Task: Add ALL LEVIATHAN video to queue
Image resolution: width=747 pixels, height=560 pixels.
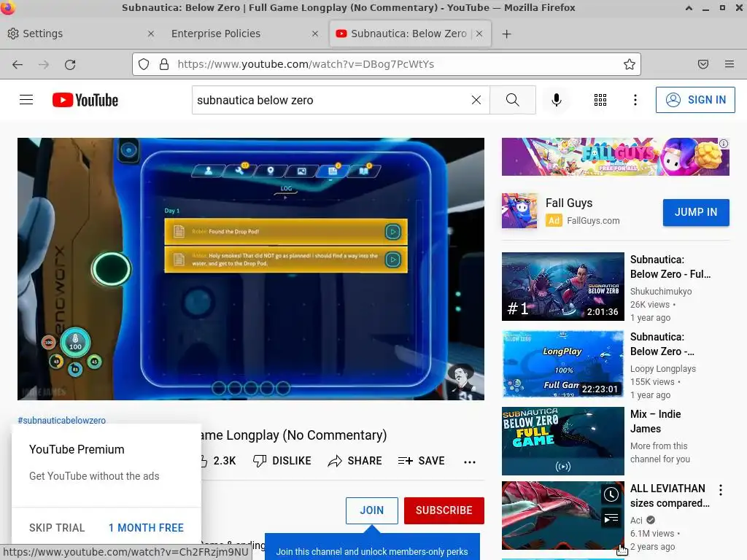Action: click(611, 518)
